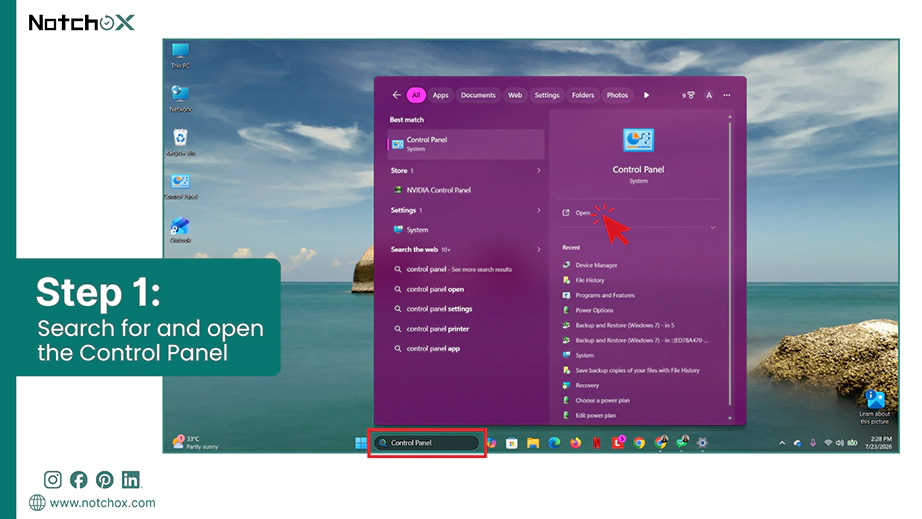Image resolution: width=922 pixels, height=519 pixels.
Task: Switch to the Apps search filter
Action: click(x=440, y=95)
